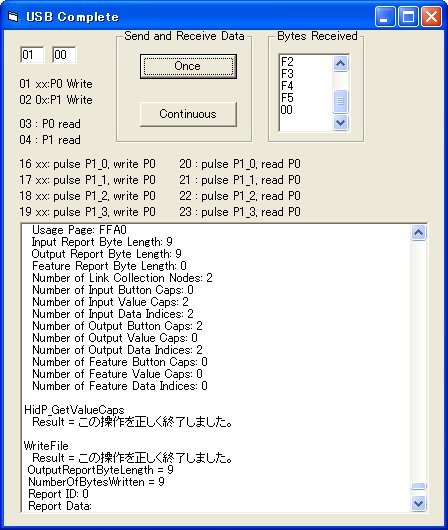Minimize the USB Complete window
This screenshot has width=448, height=530.
click(384, 17)
